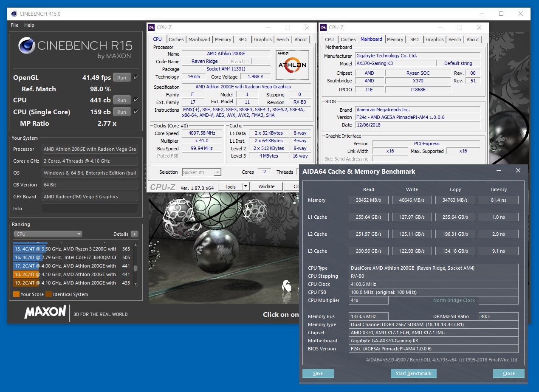This screenshot has width=539, height=392.
Task: Click the AMD Athlon logo in CPU-Z
Action: click(293, 65)
